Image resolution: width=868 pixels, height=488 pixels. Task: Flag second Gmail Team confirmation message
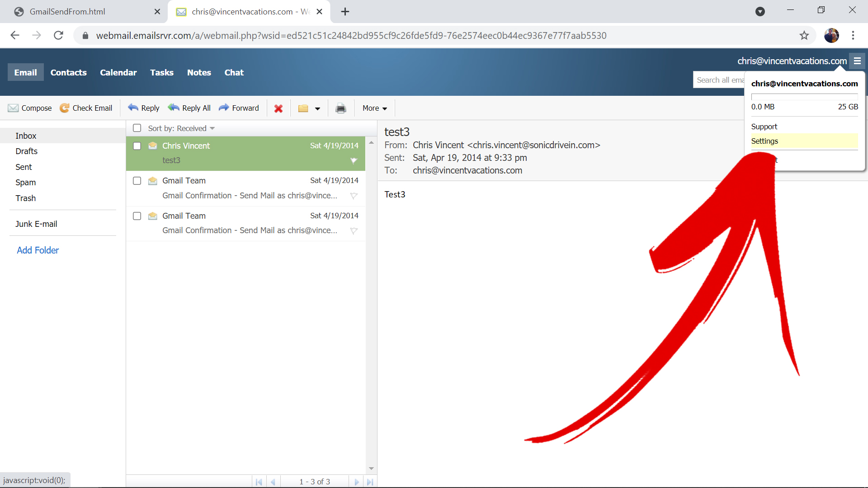coord(354,231)
